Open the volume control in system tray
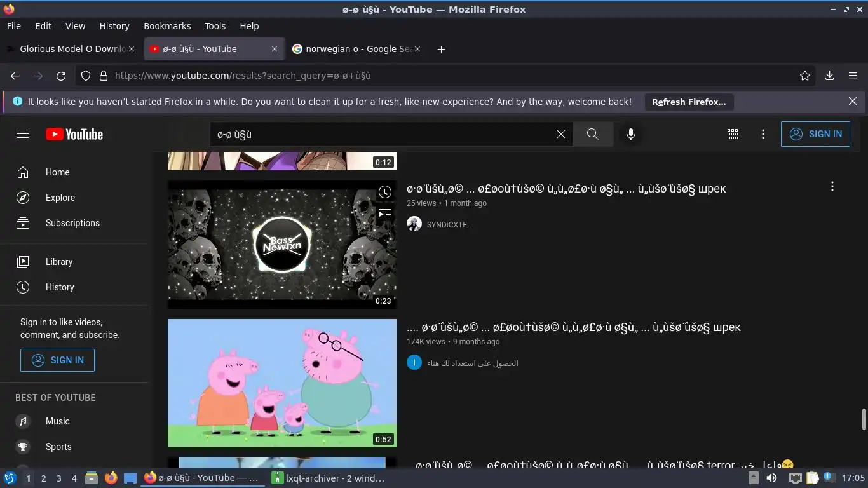 tap(771, 478)
